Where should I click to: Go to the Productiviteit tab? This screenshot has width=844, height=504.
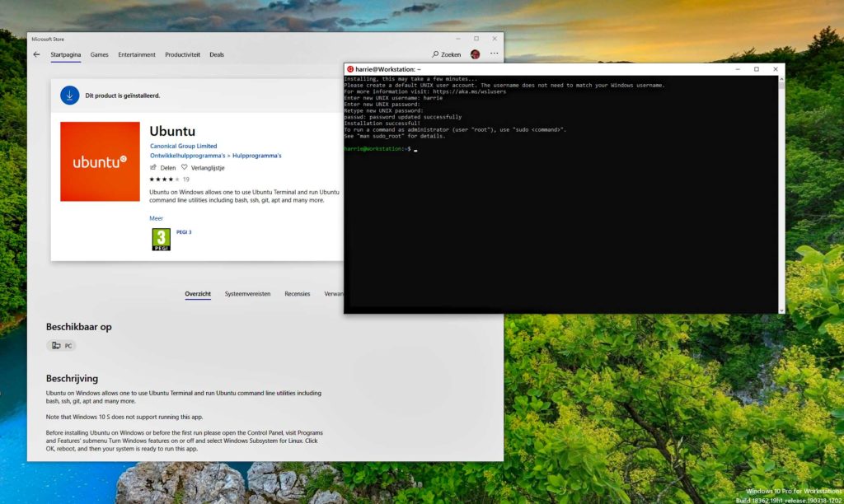[x=182, y=55]
